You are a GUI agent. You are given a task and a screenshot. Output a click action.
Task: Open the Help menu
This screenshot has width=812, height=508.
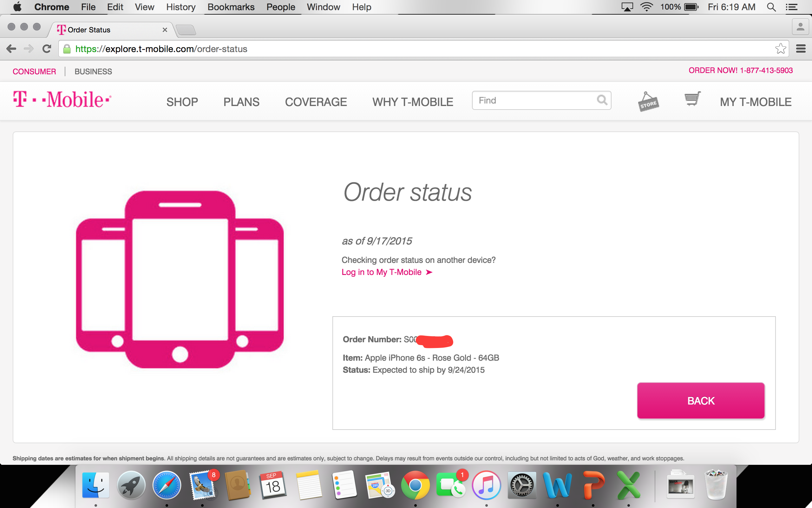[x=361, y=7]
